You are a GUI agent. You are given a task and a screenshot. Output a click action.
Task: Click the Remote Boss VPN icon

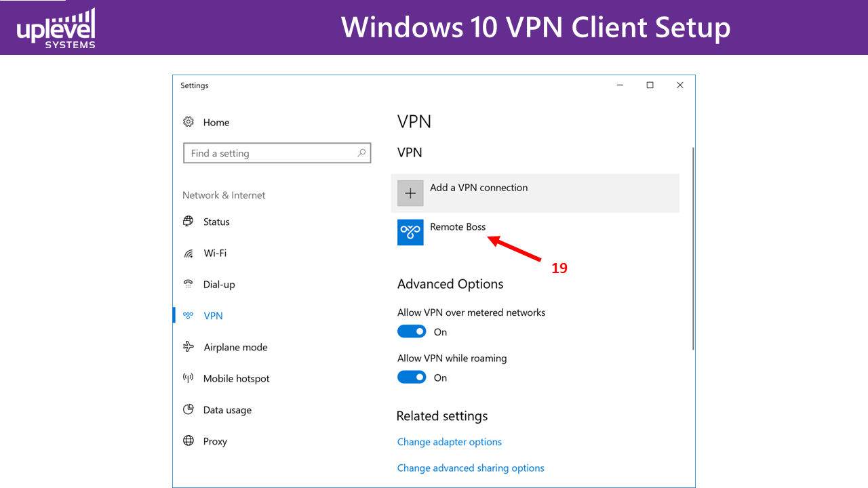pos(410,232)
